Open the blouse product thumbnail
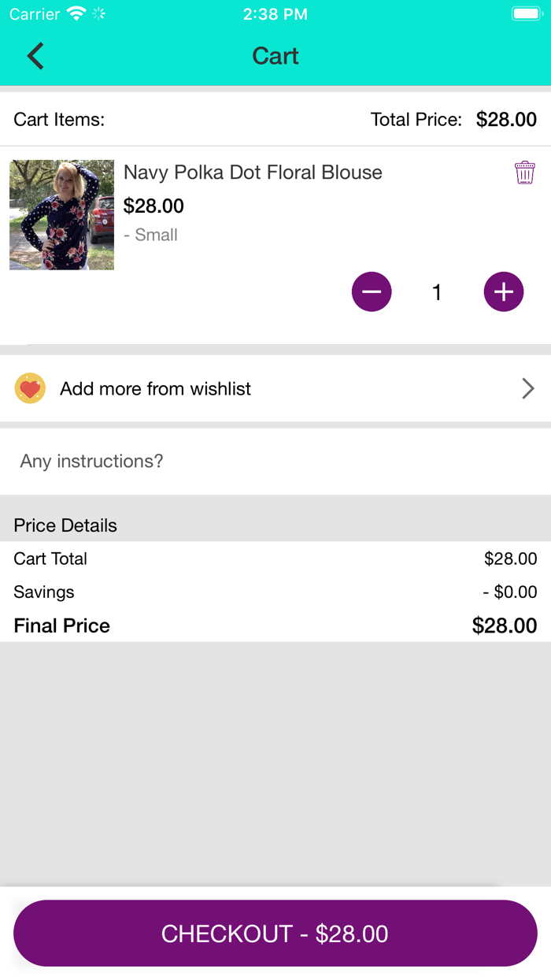This screenshot has width=551, height=980. tap(61, 215)
